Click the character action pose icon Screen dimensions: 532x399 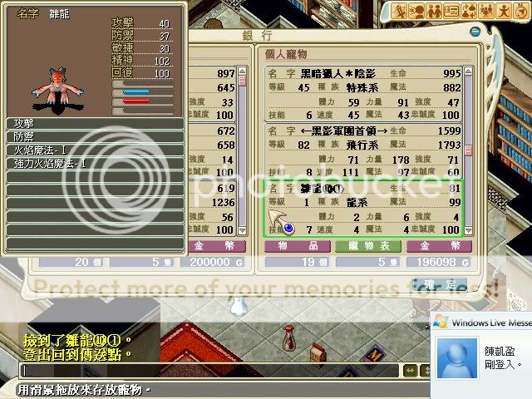pos(502,11)
